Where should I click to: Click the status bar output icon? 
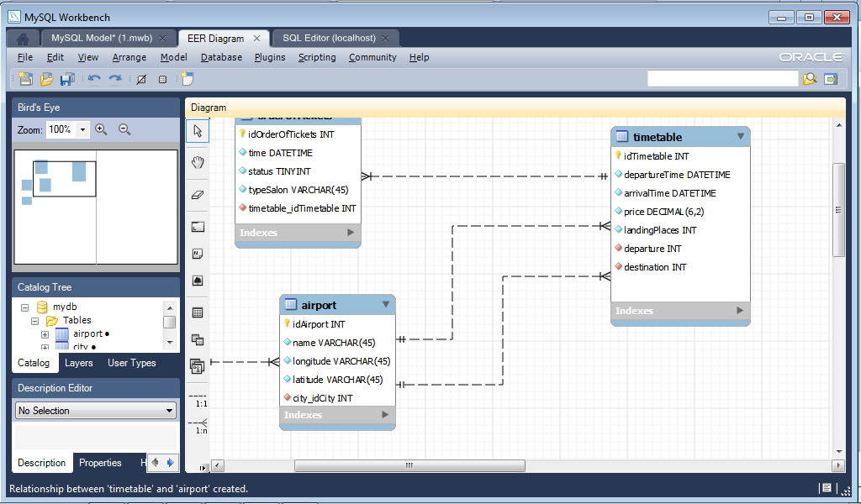[x=827, y=488]
